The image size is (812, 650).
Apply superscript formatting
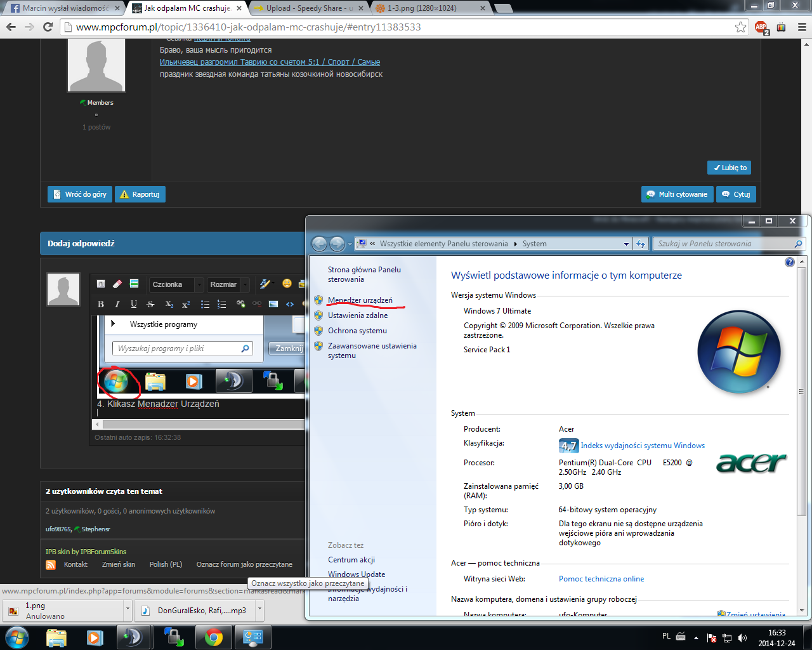[x=186, y=304]
